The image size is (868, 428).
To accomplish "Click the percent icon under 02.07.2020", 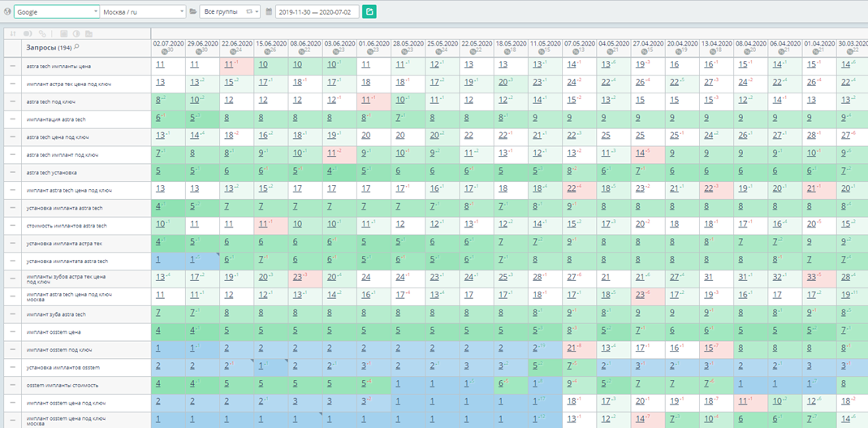I will click(x=166, y=51).
